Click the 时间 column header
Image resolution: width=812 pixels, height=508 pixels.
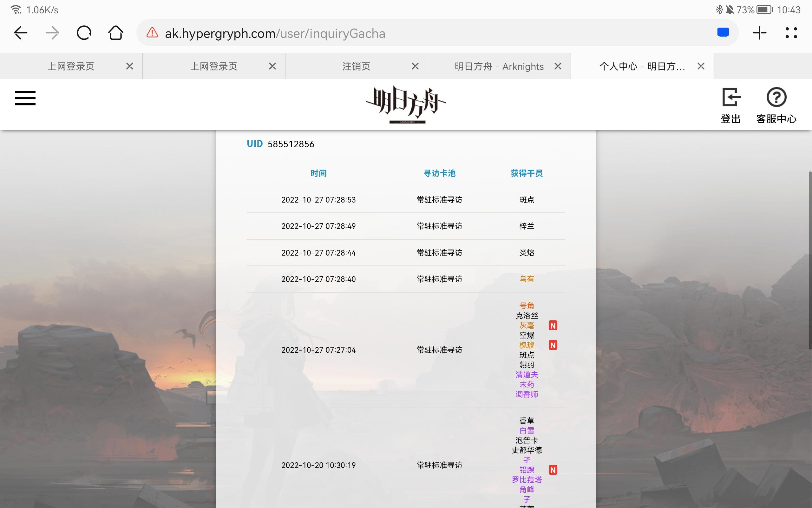318,173
